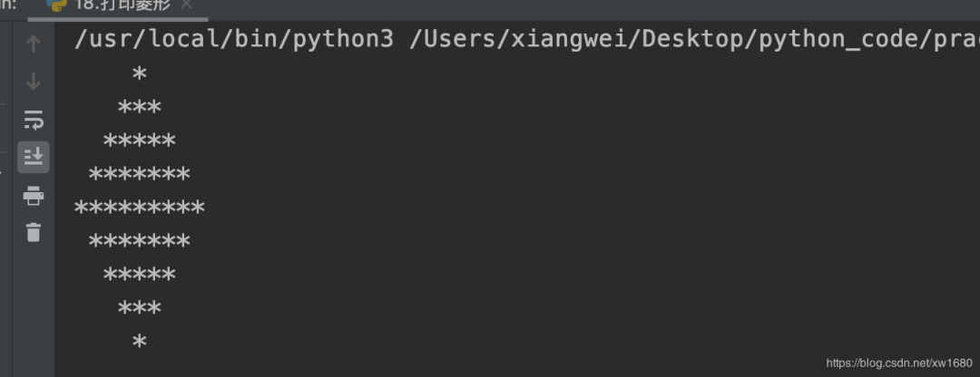Click the three-asterisk row in upper half
The image size is (980, 377).
click(x=139, y=108)
